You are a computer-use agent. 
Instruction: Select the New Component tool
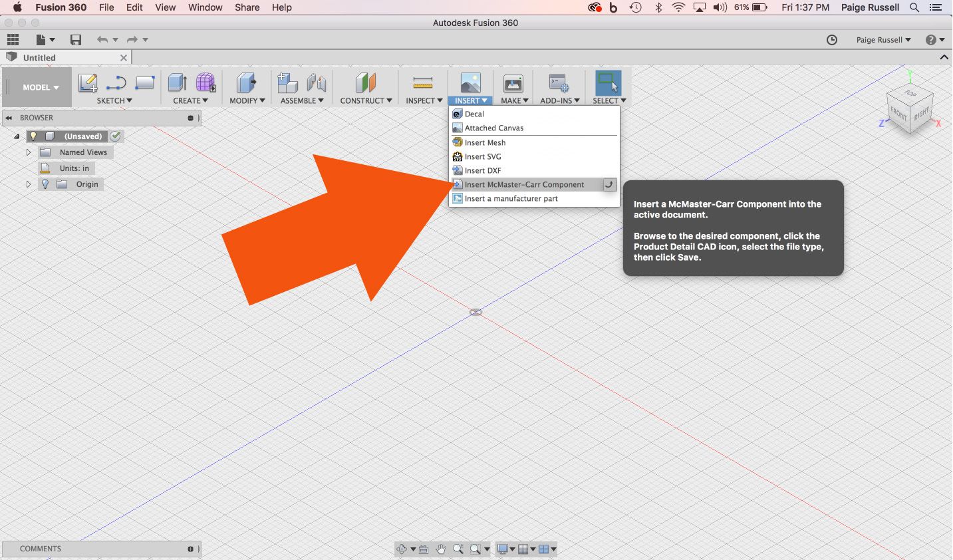[287, 83]
